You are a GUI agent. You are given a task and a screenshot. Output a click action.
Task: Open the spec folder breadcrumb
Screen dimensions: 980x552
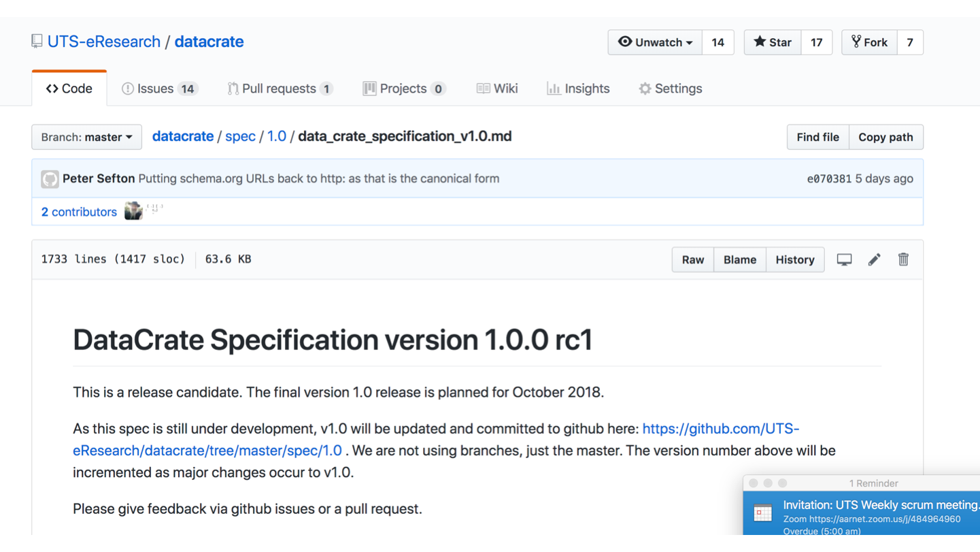(x=240, y=136)
